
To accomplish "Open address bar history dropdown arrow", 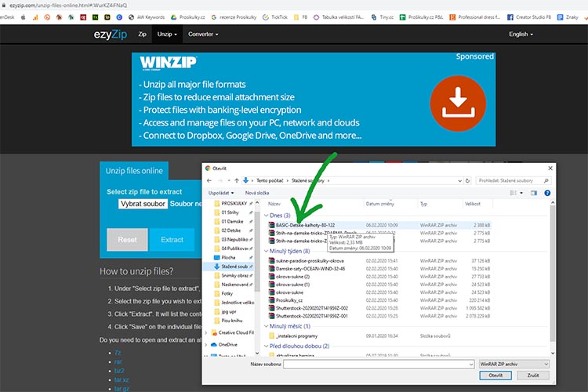I will [x=459, y=181].
